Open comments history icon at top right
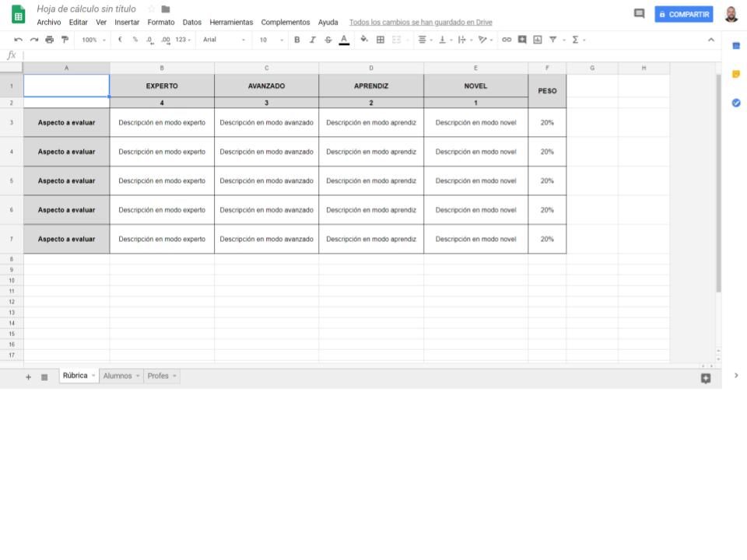 pos(639,14)
